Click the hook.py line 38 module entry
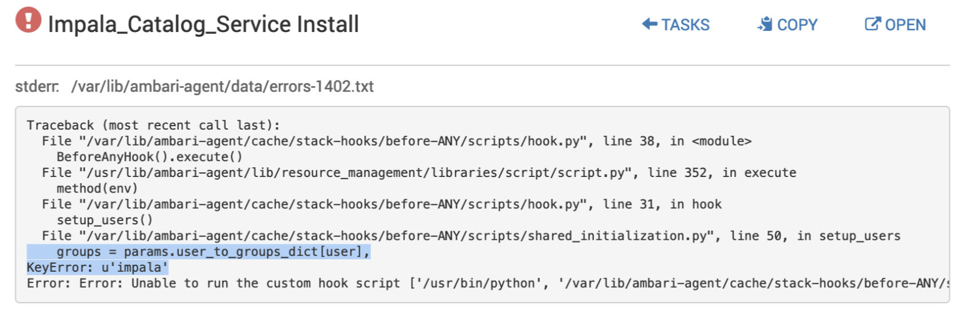Viewport: 980px width, 314px height. (x=397, y=141)
